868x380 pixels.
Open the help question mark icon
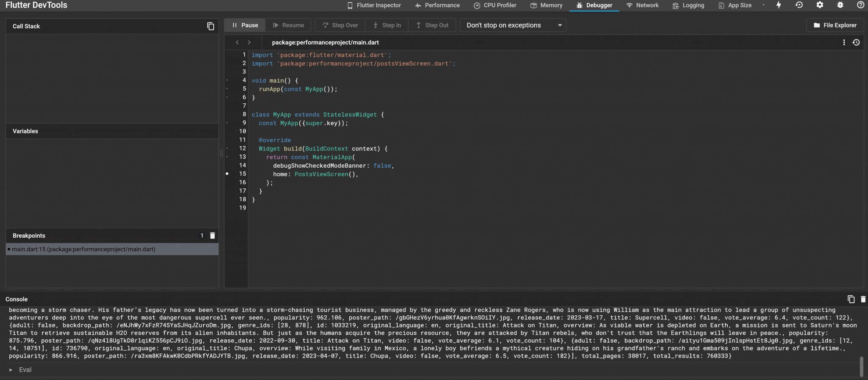coord(860,5)
